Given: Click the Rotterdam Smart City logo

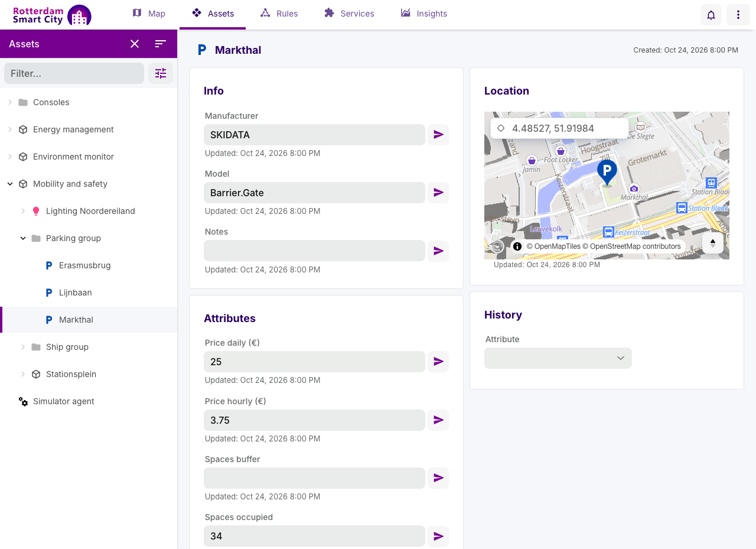Looking at the screenshot, I should [x=52, y=15].
